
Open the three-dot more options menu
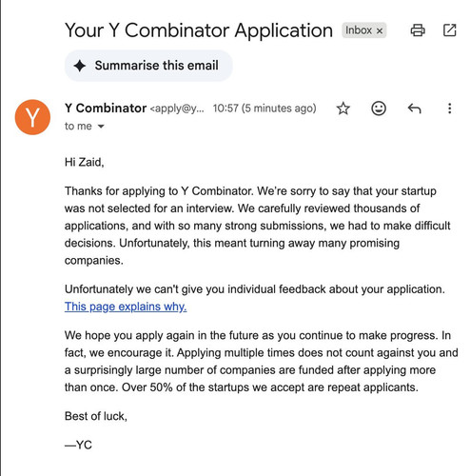(450, 109)
